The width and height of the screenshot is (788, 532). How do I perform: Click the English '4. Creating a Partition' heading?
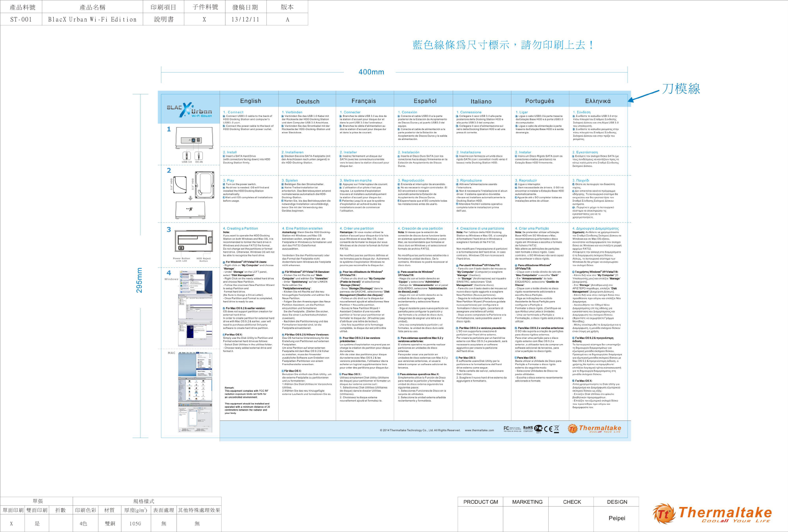point(241,228)
